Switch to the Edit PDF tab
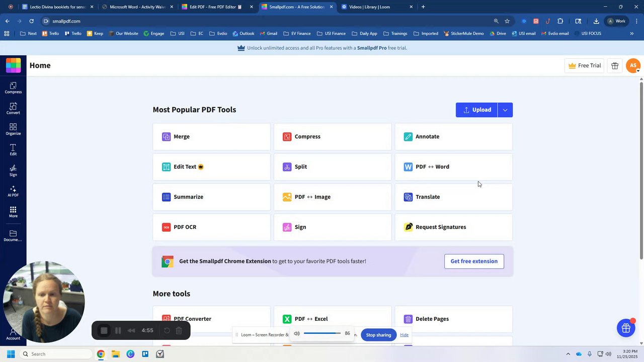 coord(217,7)
